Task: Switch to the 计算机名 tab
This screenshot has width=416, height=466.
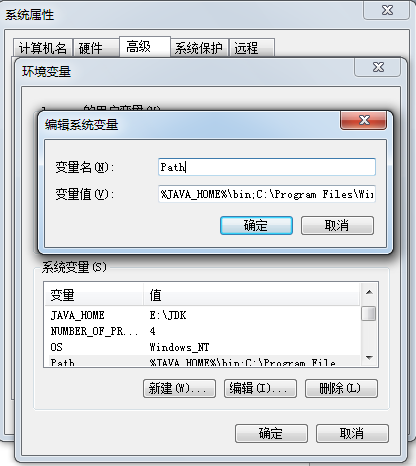Action: 43,48
